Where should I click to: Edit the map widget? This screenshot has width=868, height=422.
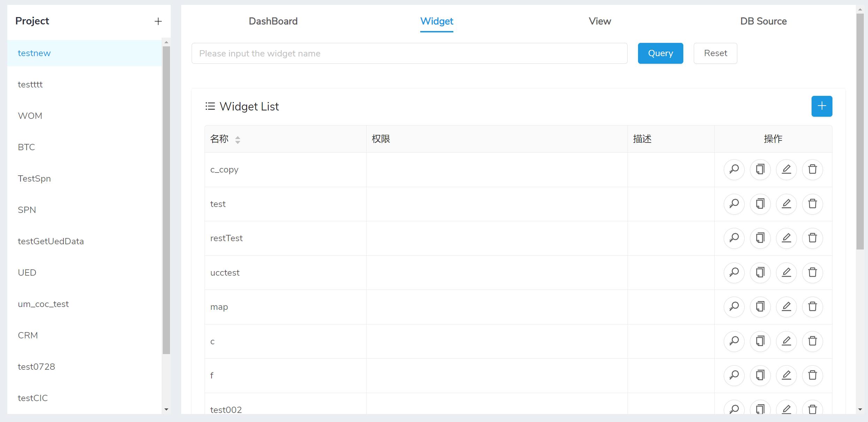(786, 307)
